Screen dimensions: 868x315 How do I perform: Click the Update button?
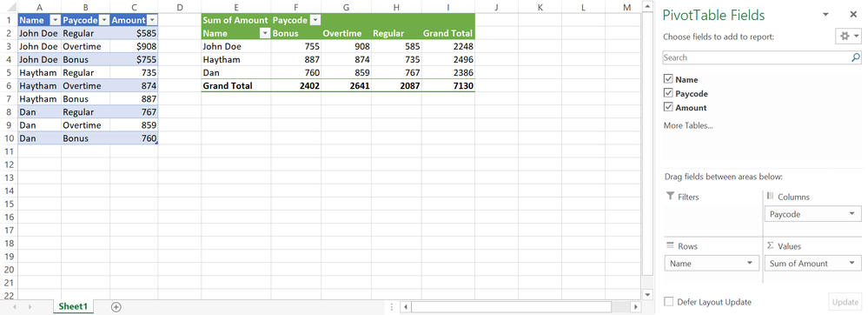click(x=845, y=302)
